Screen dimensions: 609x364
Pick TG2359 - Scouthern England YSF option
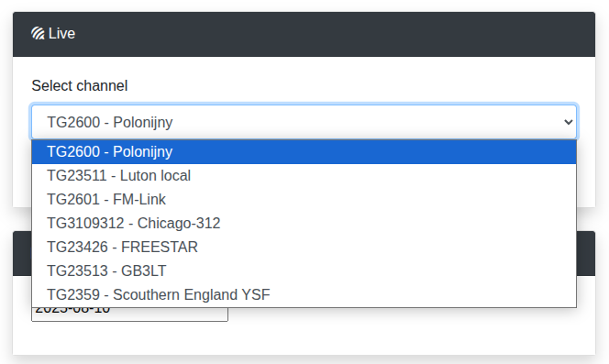coord(304,295)
